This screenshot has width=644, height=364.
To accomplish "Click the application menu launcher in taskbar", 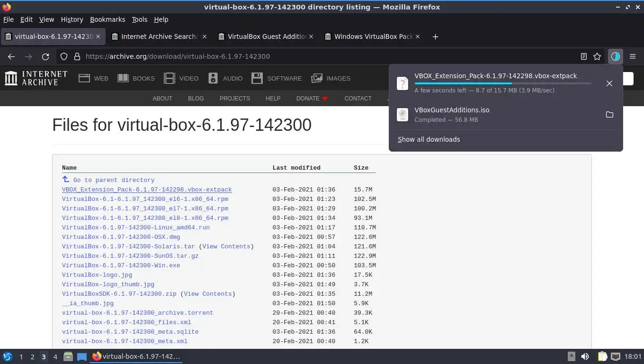I will point(8,356).
